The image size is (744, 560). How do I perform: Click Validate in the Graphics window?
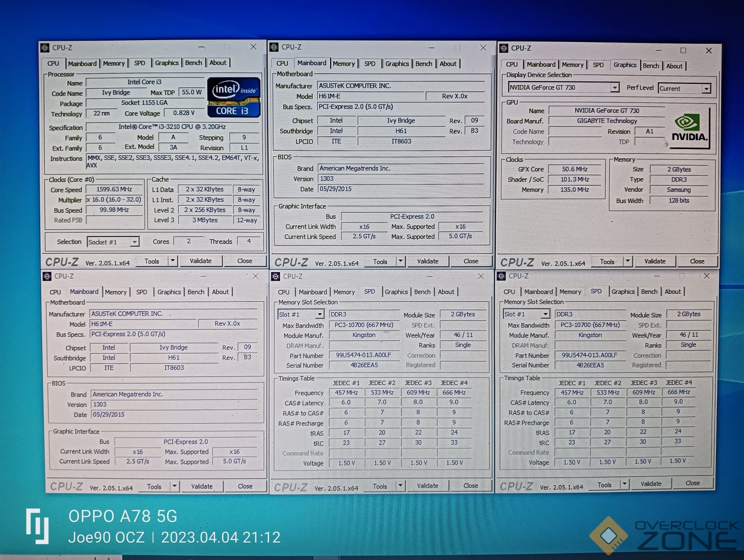tap(655, 261)
